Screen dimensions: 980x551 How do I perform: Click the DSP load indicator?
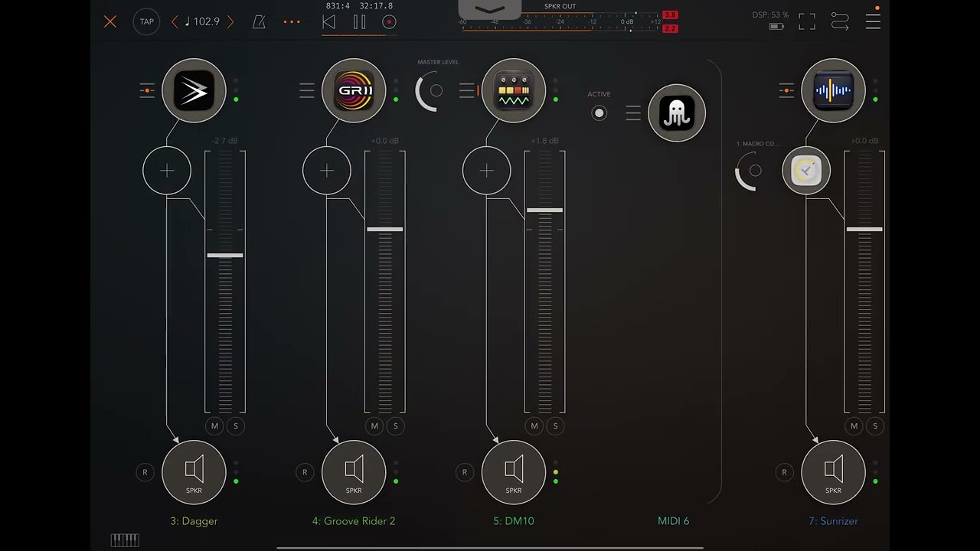coord(770,15)
